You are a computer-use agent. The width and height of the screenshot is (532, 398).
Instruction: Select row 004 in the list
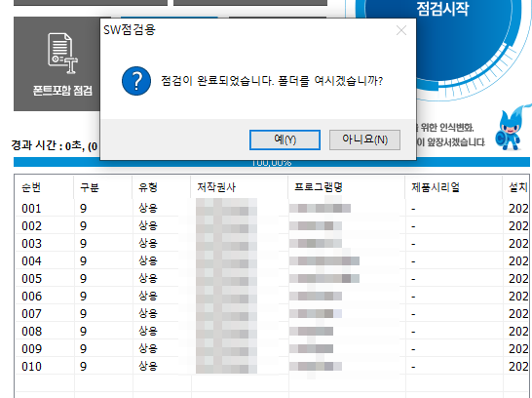[x=272, y=261]
